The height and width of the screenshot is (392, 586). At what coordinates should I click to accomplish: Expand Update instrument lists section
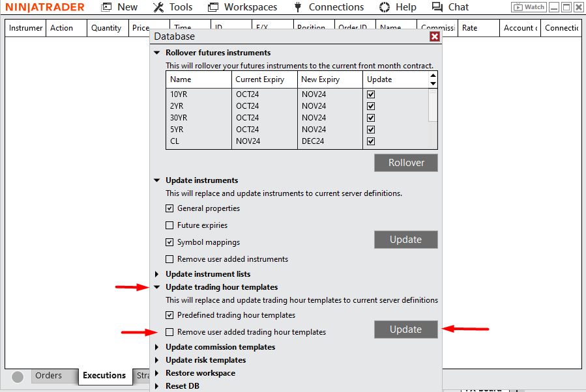pos(156,274)
